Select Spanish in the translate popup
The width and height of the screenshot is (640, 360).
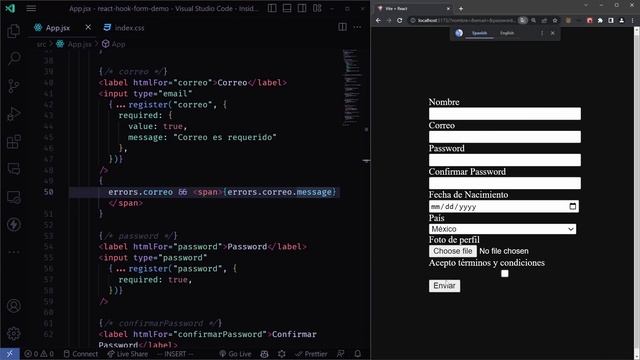click(479, 33)
